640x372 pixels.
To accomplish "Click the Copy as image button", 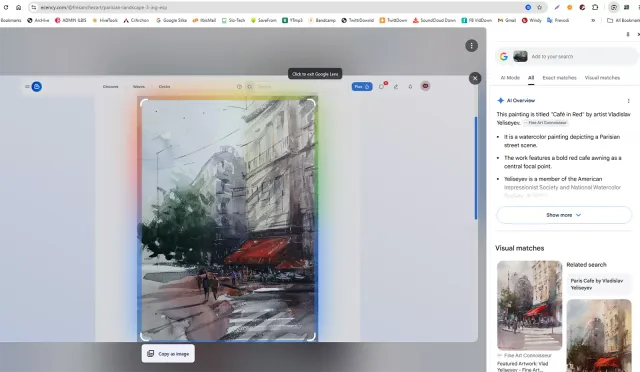I will [x=168, y=354].
